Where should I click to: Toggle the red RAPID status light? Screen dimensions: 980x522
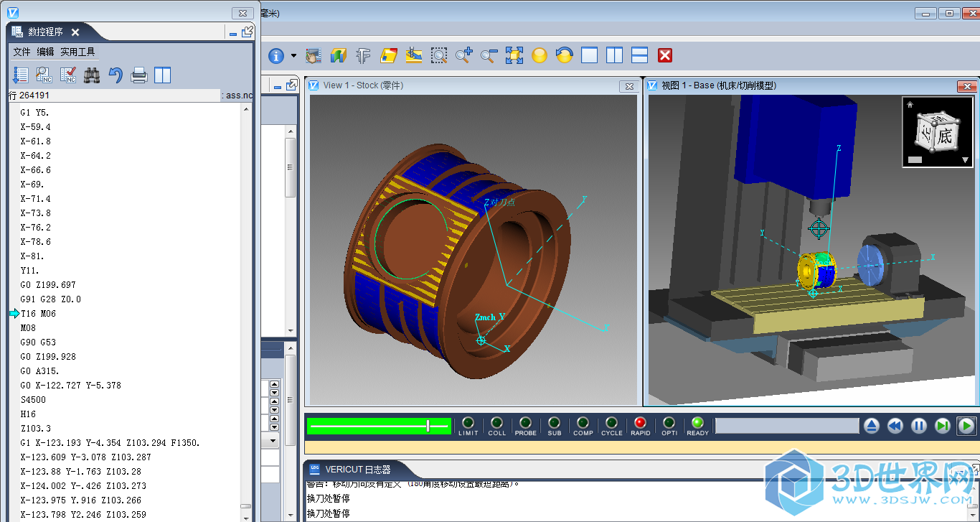[x=641, y=423]
